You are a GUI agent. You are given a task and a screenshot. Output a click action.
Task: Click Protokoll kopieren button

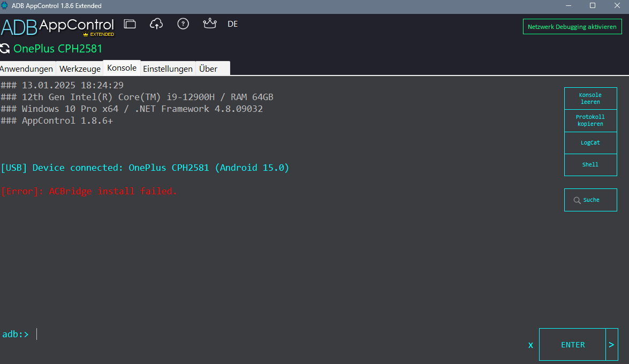(x=590, y=120)
